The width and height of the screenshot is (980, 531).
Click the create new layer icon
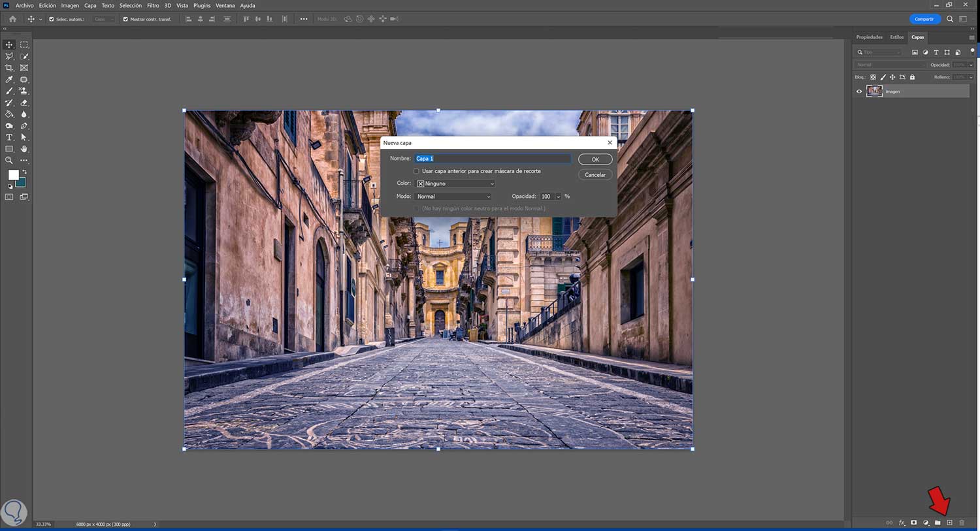click(x=949, y=523)
